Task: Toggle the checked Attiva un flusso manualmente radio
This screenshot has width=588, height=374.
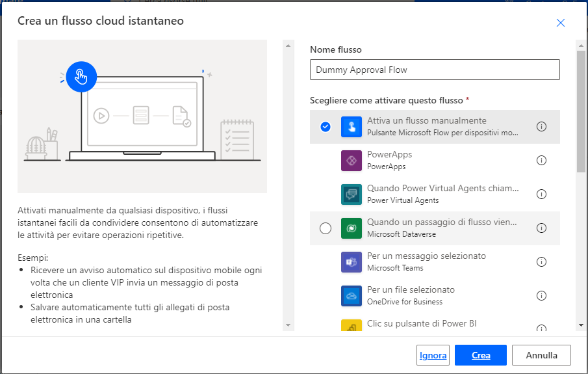Action: [326, 127]
